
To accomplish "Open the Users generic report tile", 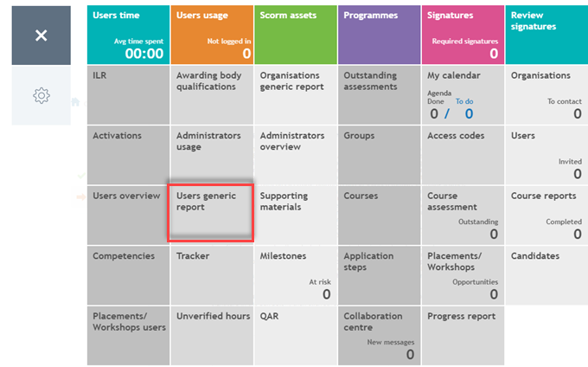I will click(x=211, y=213).
